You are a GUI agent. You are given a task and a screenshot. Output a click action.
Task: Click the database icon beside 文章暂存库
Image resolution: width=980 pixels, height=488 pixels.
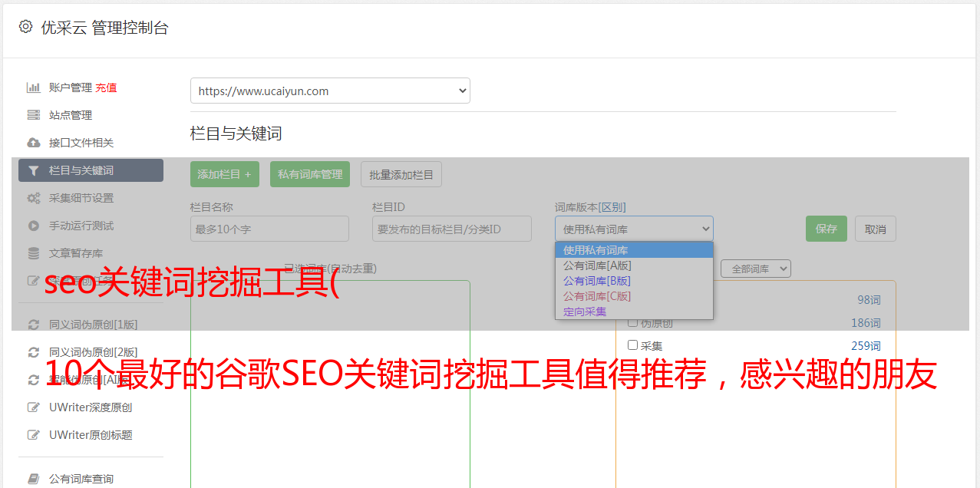click(x=34, y=253)
